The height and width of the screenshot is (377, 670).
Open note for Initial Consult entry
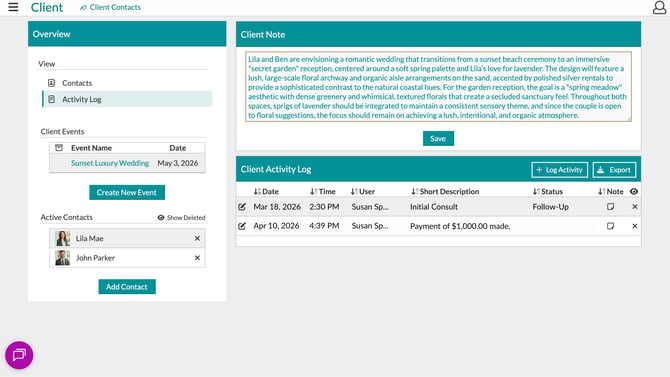pos(610,206)
